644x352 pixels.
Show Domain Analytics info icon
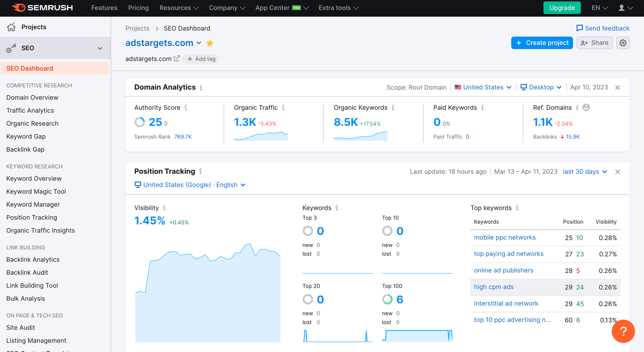[201, 87]
